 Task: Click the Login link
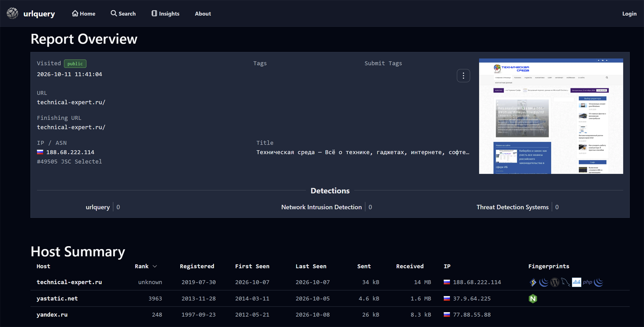click(629, 14)
